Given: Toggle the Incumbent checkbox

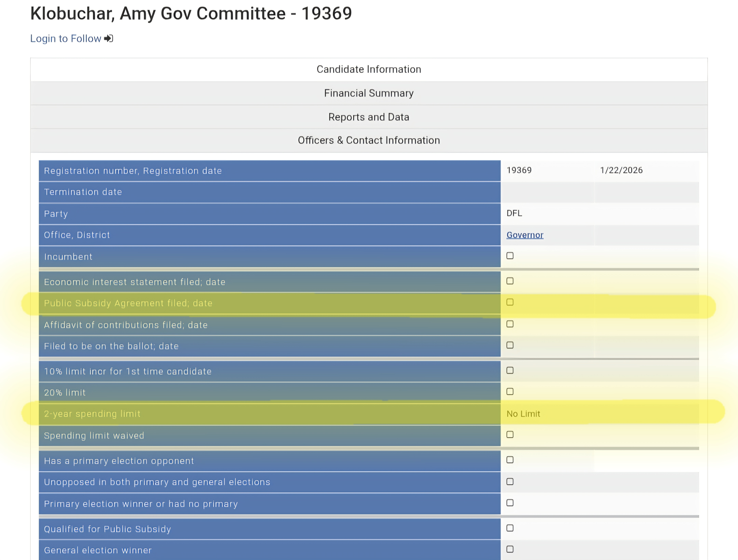Looking at the screenshot, I should pyautogui.click(x=510, y=256).
